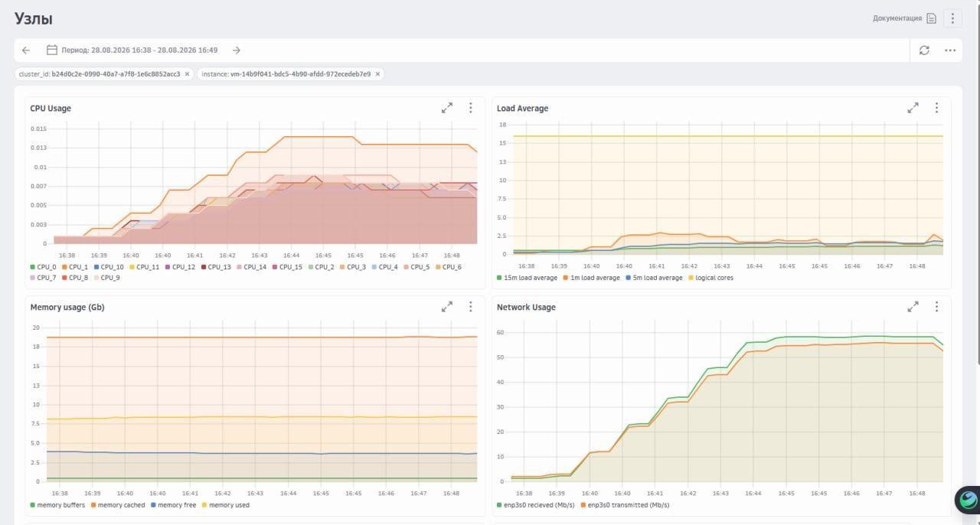Go to the previous time period arrow
This screenshot has width=980, height=525.
26,51
